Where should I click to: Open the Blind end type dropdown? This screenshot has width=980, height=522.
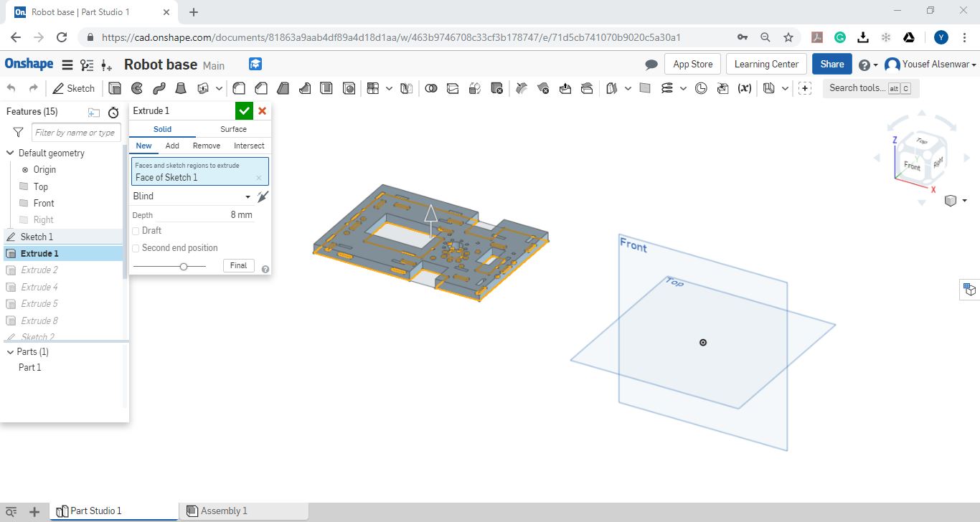coord(192,196)
